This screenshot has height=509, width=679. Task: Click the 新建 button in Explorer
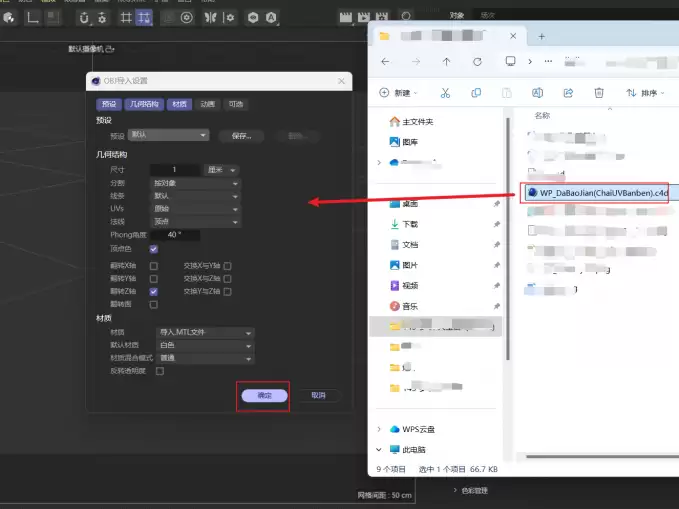(x=398, y=93)
